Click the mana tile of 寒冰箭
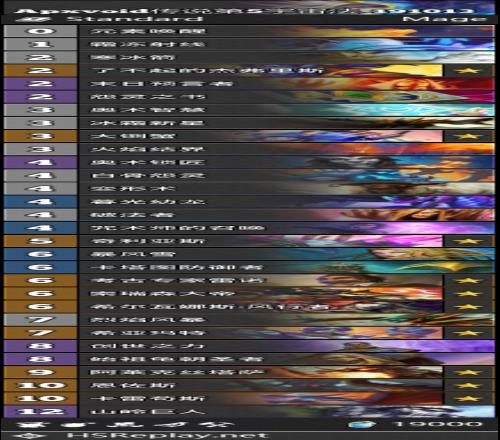 pos(40,57)
